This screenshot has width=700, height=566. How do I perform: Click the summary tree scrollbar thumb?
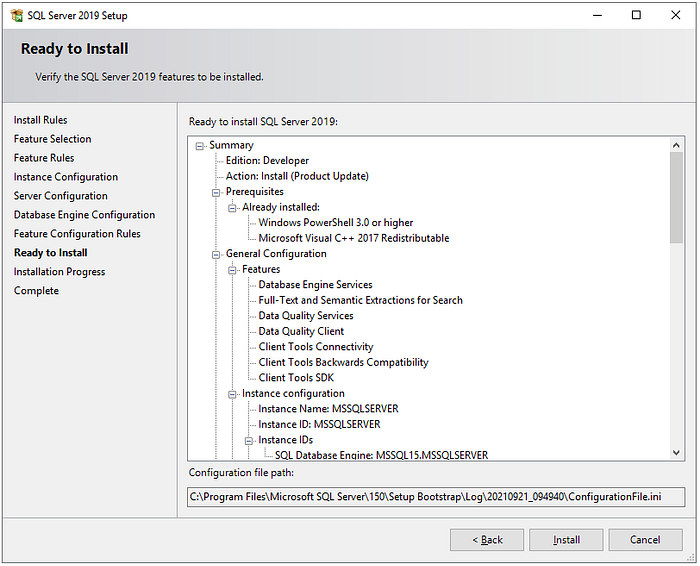click(676, 197)
